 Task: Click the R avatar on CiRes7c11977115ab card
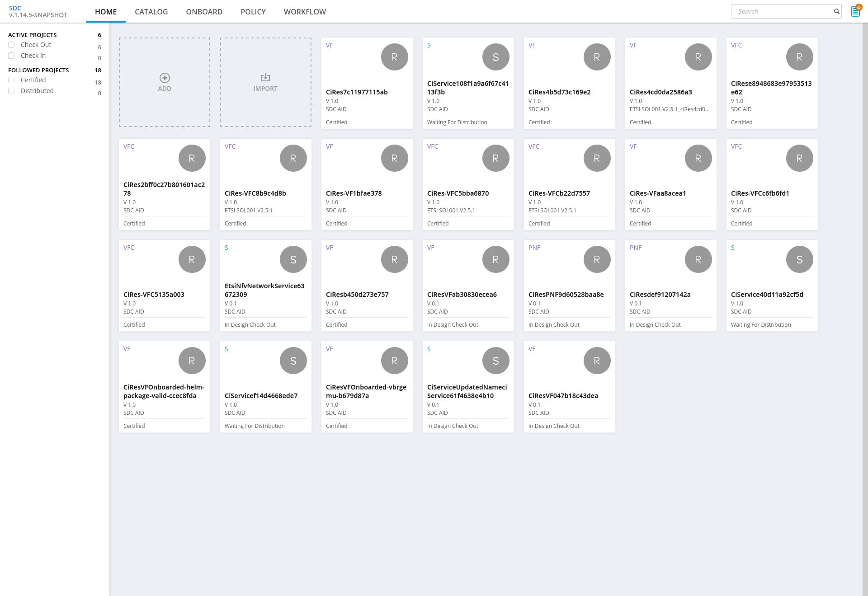[395, 57]
